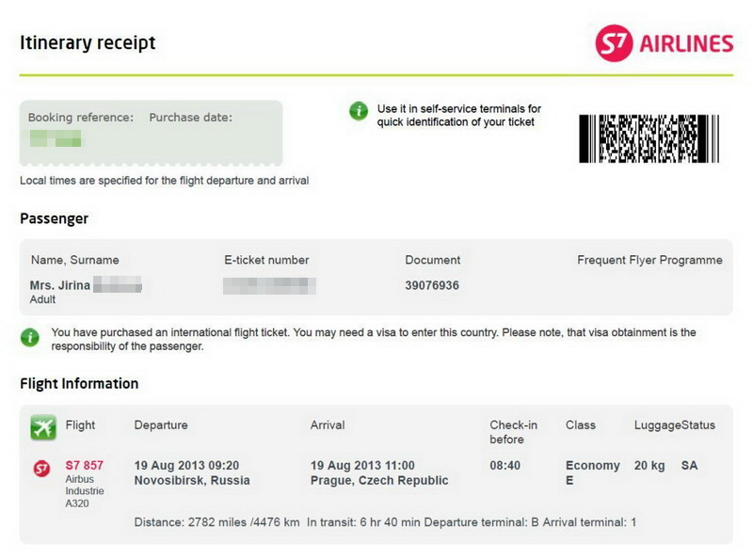This screenshot has width=753, height=560.
Task: Click the E-ticket number column label
Action: [266, 260]
